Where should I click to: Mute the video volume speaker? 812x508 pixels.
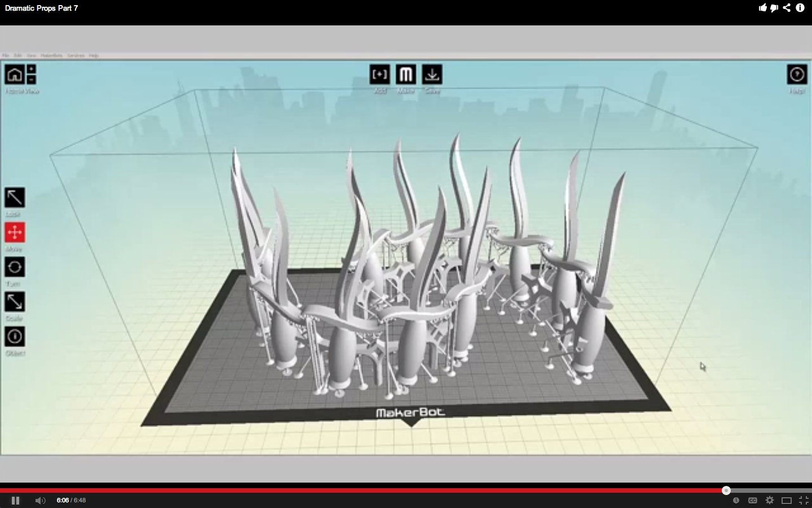pos(40,500)
